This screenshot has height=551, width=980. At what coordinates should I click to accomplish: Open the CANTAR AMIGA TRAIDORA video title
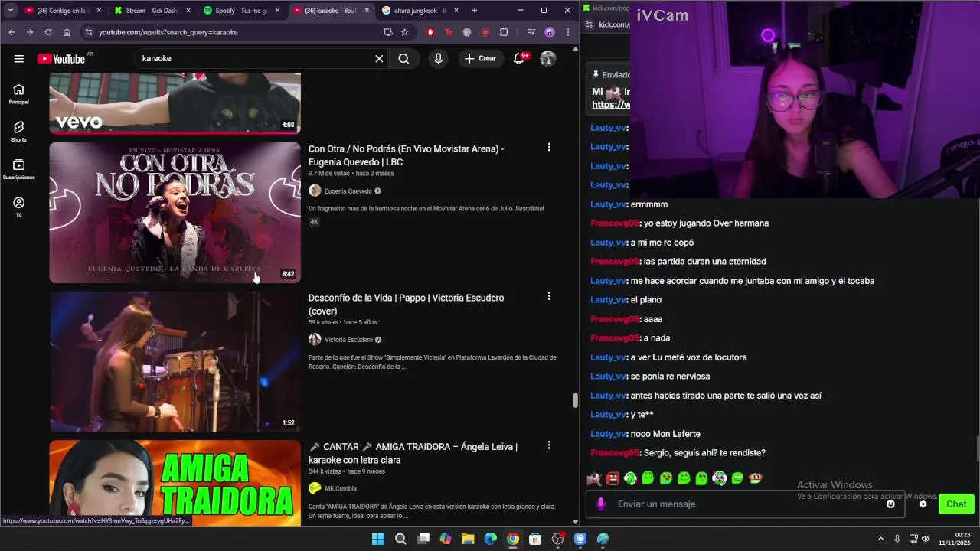coord(413,453)
